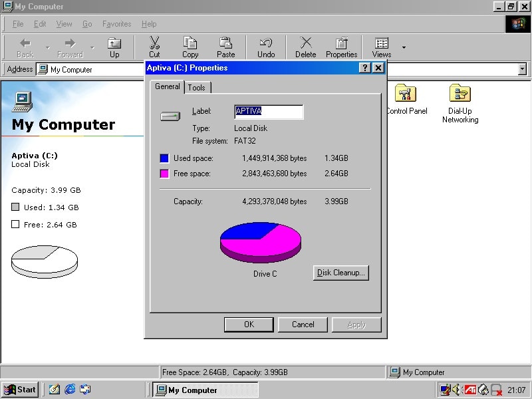The width and height of the screenshot is (532, 399).
Task: Click the taskbar clock showing 21:07
Action: pos(517,390)
